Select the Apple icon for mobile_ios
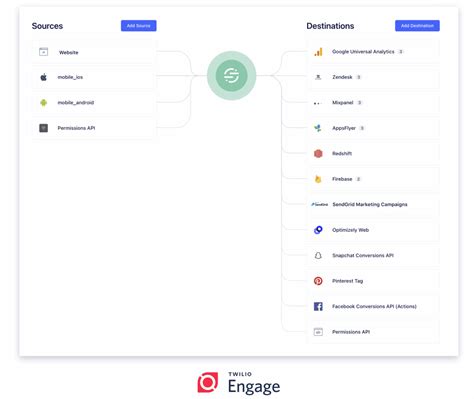 [x=43, y=77]
